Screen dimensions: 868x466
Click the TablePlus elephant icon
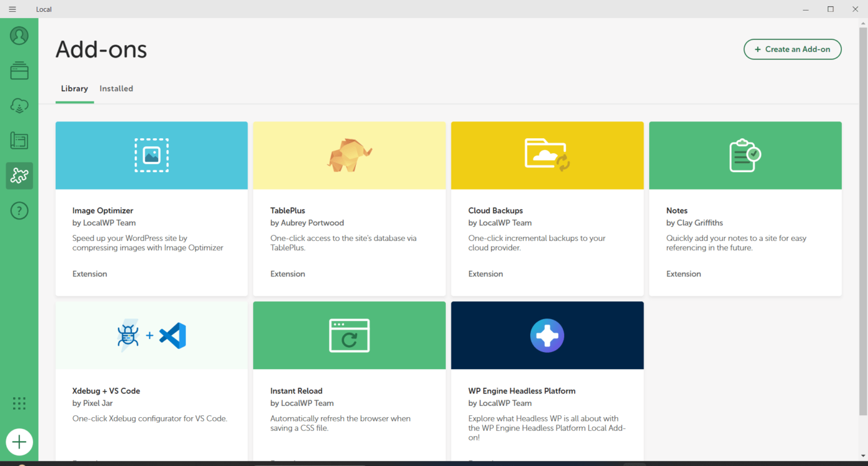point(350,155)
